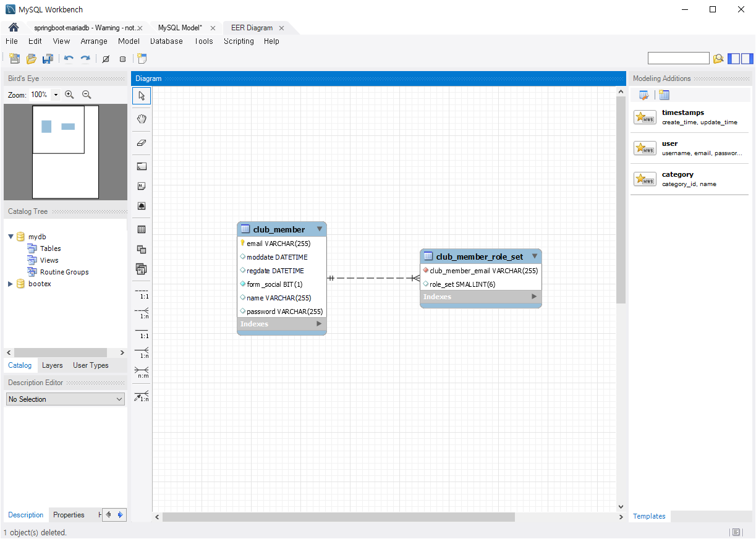Collapse the club_member_role_set table header arrow
This screenshot has height=539, width=756.
(x=535, y=256)
